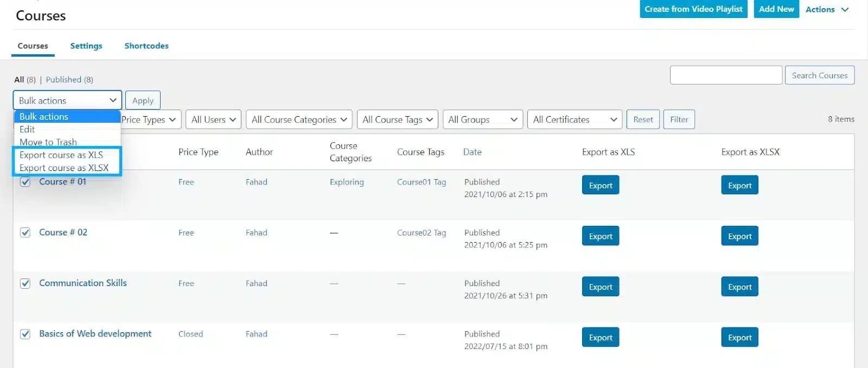
Task: Click author Fahad in Course # 01 row
Action: [256, 182]
